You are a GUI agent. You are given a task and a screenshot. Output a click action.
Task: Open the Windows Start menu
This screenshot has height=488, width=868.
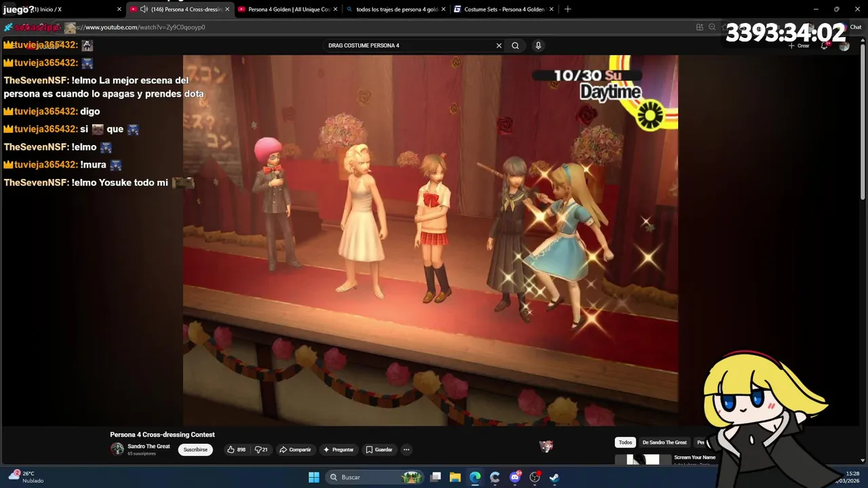click(314, 477)
